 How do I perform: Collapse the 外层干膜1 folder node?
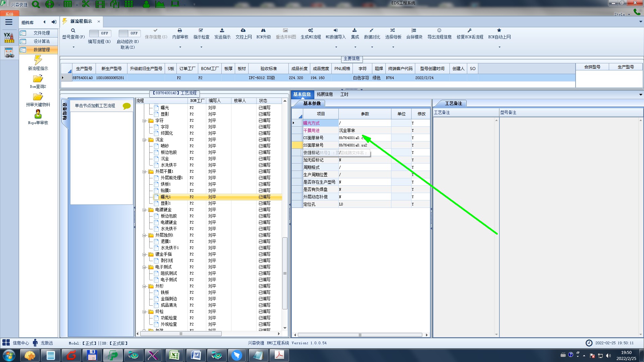pos(144,172)
